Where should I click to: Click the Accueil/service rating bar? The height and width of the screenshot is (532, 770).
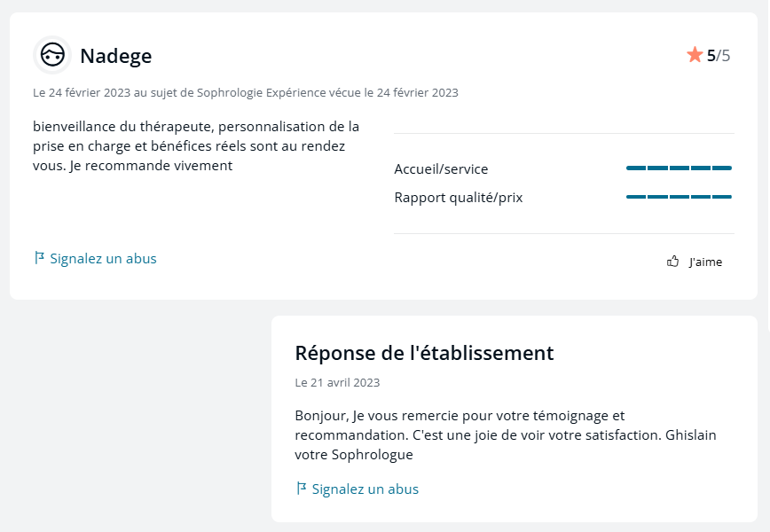click(679, 168)
